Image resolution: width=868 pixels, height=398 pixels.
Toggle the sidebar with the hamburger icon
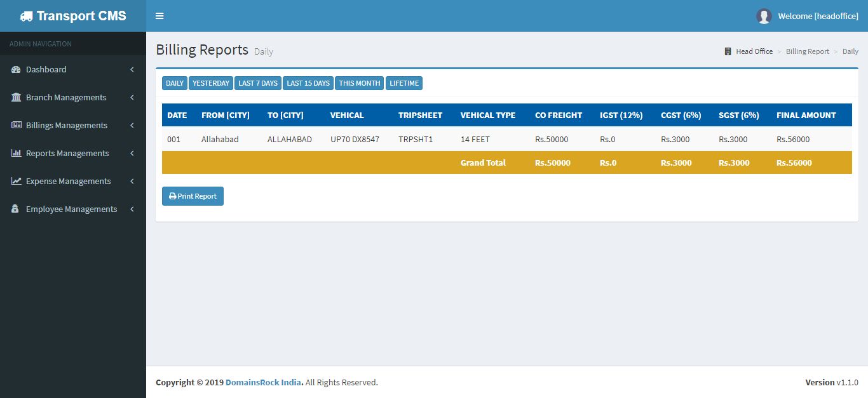pyautogui.click(x=159, y=16)
